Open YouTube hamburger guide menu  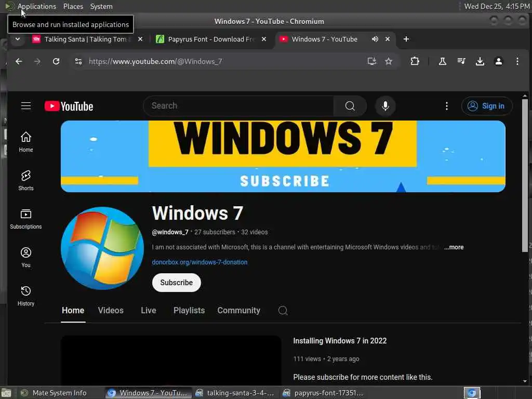[26, 106]
